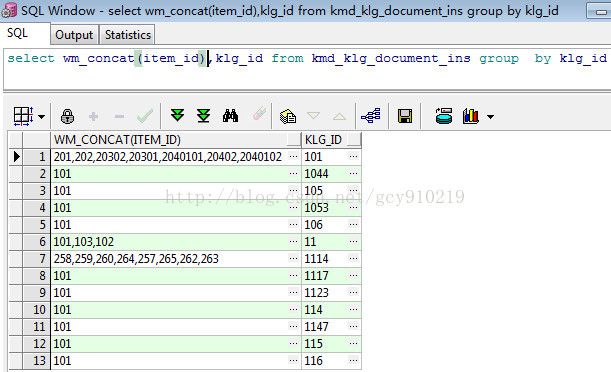The height and width of the screenshot is (372, 611).
Task: Fetch last page with green arrows bar icon
Action: [x=203, y=115]
